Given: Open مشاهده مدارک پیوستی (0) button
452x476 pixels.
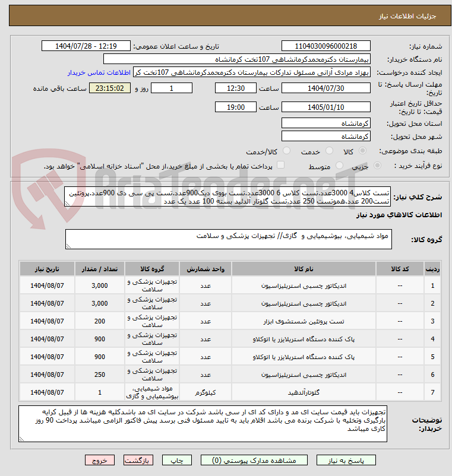Looking at the screenshot, I should pos(254,460).
